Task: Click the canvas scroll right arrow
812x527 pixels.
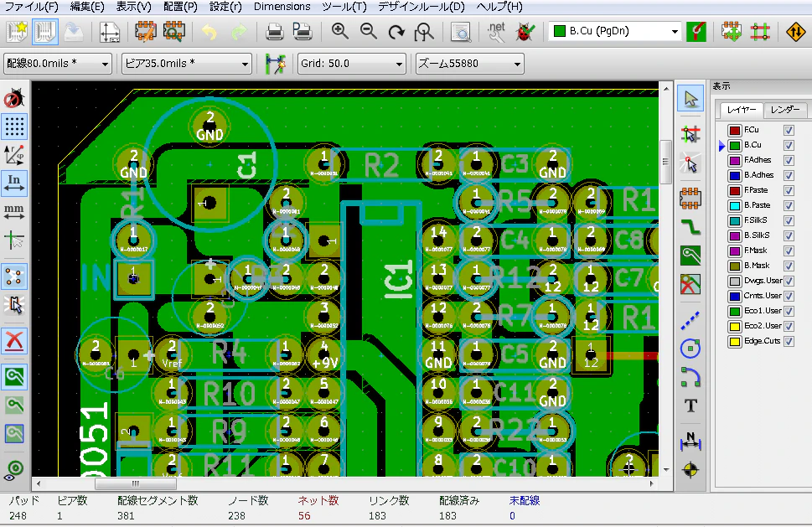Action: tap(651, 483)
